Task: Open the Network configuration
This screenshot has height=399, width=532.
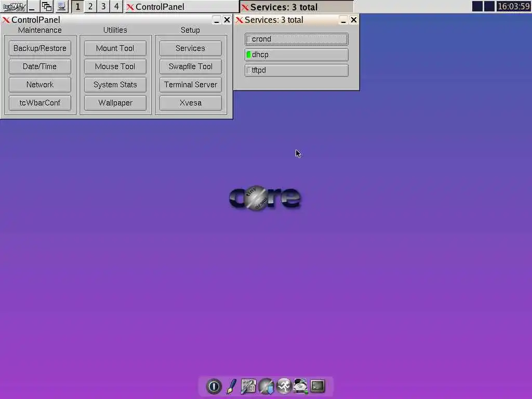Action: tap(39, 85)
